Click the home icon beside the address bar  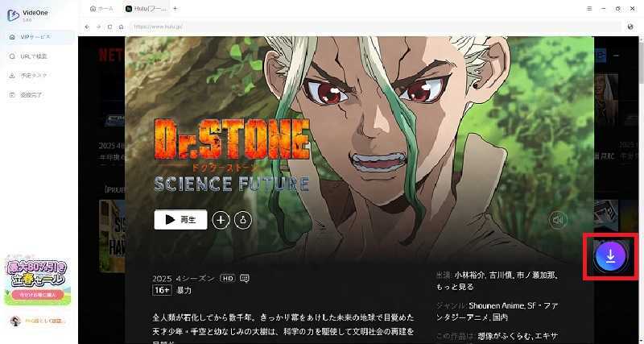pyautogui.click(x=122, y=27)
